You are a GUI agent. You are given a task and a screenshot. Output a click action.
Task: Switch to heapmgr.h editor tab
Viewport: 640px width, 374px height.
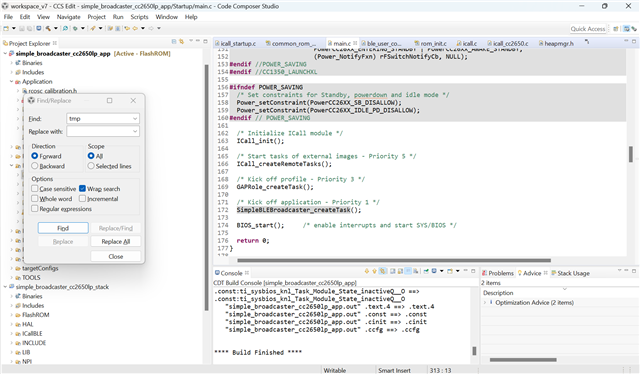556,43
